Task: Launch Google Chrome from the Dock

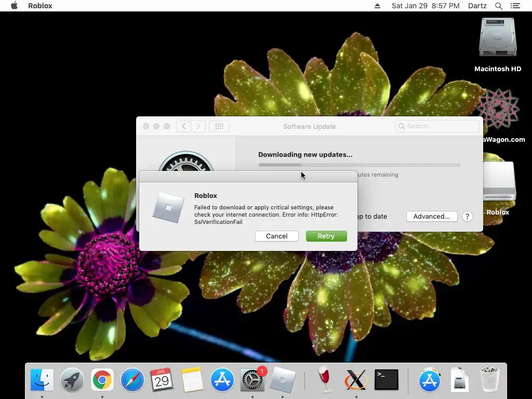Action: coord(102,380)
